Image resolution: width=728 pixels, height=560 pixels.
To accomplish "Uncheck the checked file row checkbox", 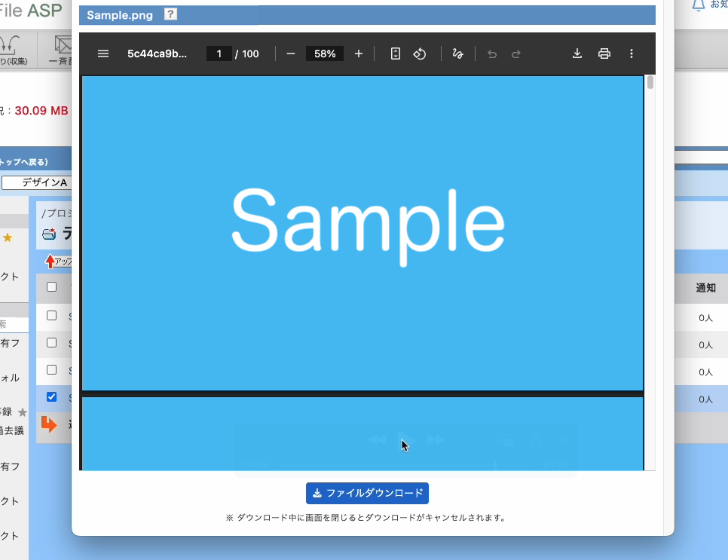I will point(52,397).
